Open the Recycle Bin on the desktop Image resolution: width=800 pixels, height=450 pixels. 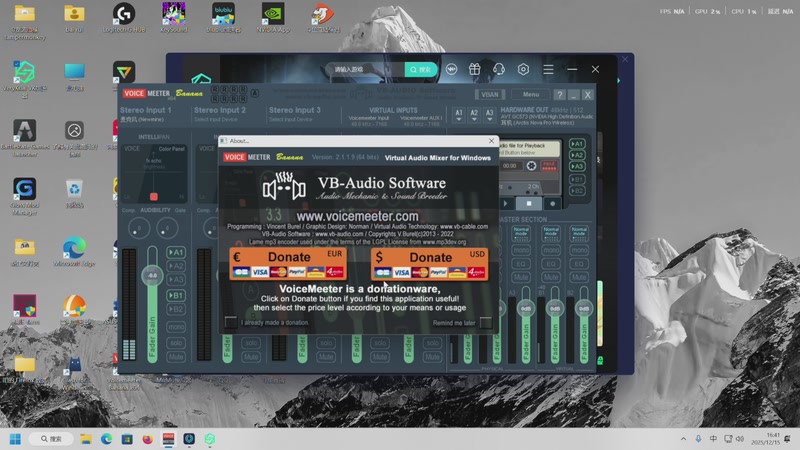click(x=74, y=193)
